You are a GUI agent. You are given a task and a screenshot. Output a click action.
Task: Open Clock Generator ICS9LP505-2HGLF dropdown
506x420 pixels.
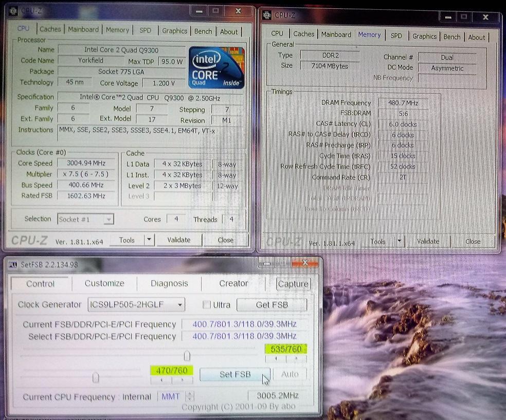(136, 304)
